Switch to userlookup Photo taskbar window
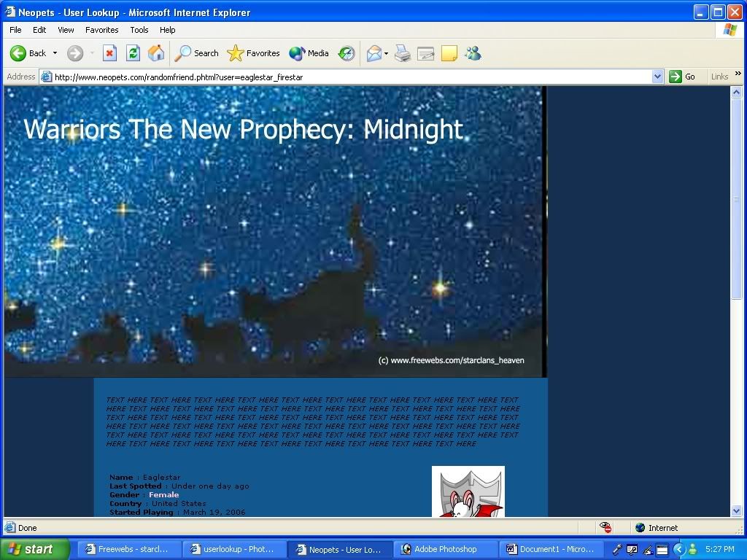The height and width of the screenshot is (560, 747). click(x=233, y=549)
